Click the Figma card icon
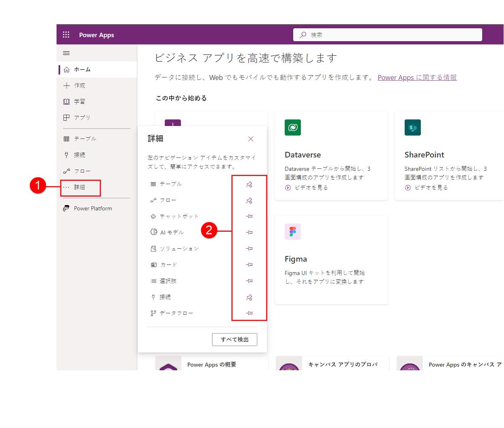Image resolution: width=504 pixels, height=428 pixels. (293, 232)
